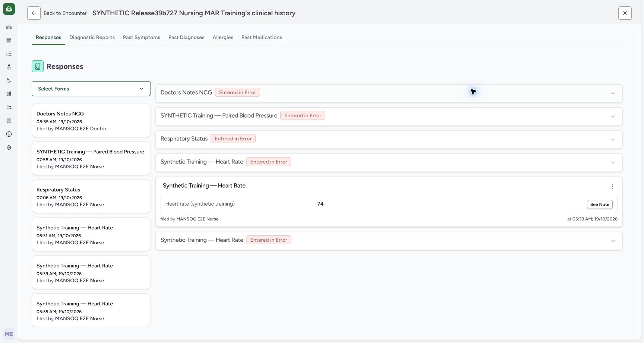644x343 pixels.
Task: Select Respiratory Status 07:06 AM card
Action: [x=91, y=197]
